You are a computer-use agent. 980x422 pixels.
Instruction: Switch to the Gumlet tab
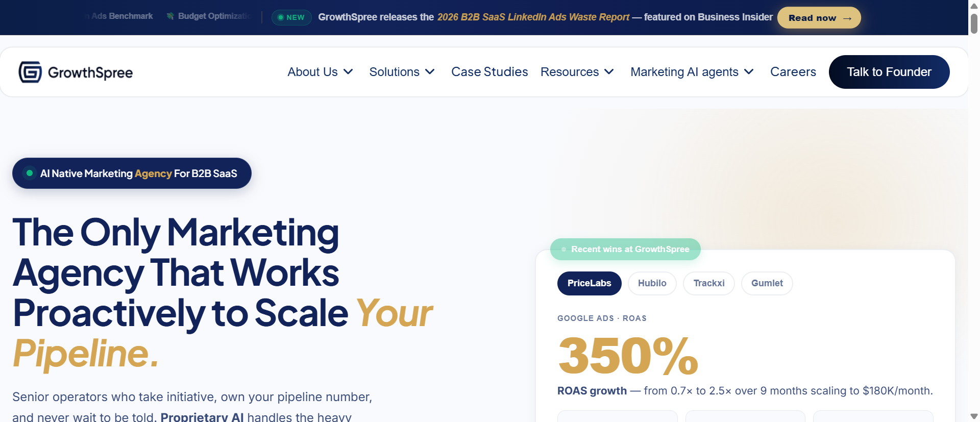pyautogui.click(x=767, y=283)
